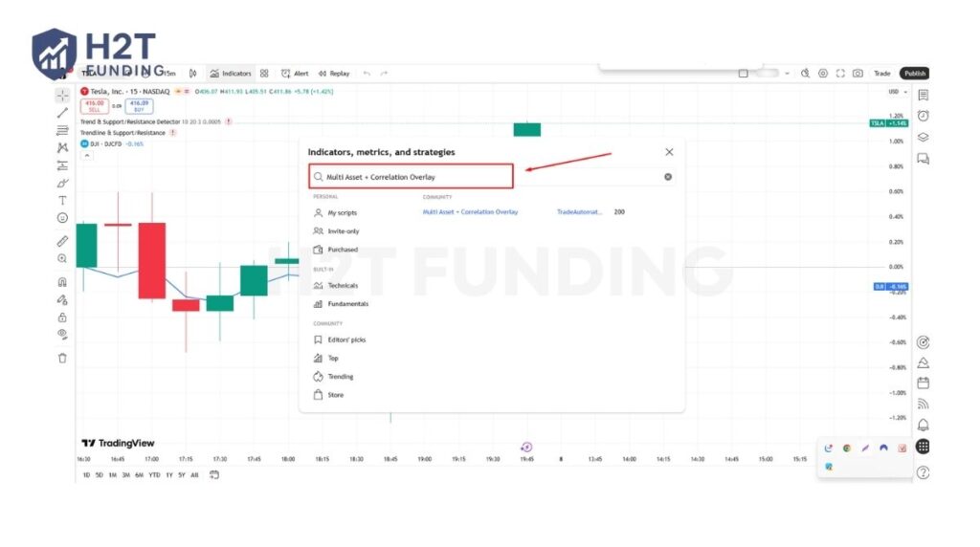Click the Trade button

coord(881,73)
